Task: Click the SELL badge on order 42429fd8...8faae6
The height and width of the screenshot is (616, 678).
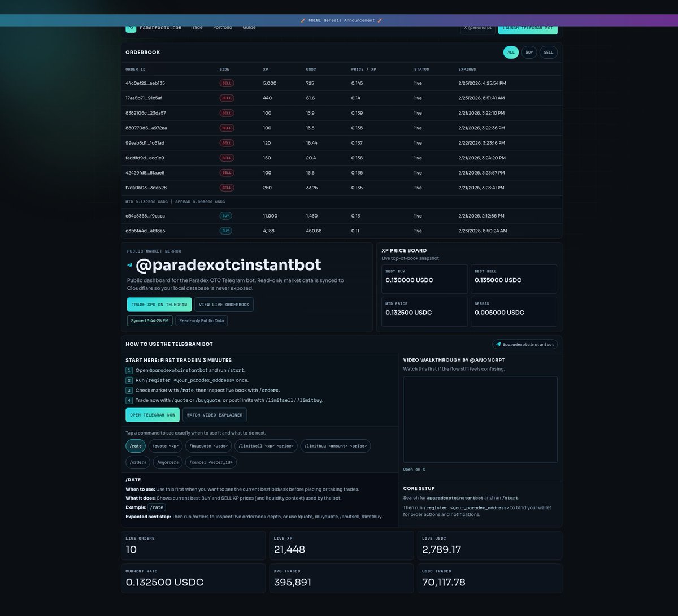Action: (x=227, y=173)
